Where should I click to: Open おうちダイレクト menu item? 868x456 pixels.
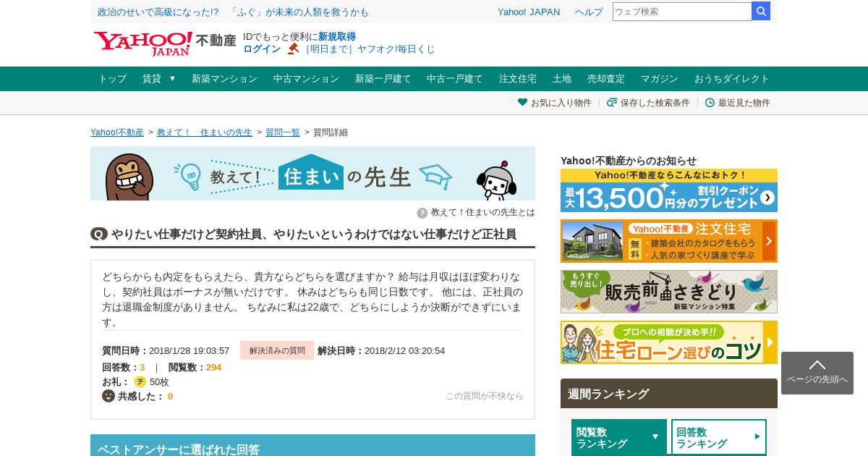pos(732,79)
